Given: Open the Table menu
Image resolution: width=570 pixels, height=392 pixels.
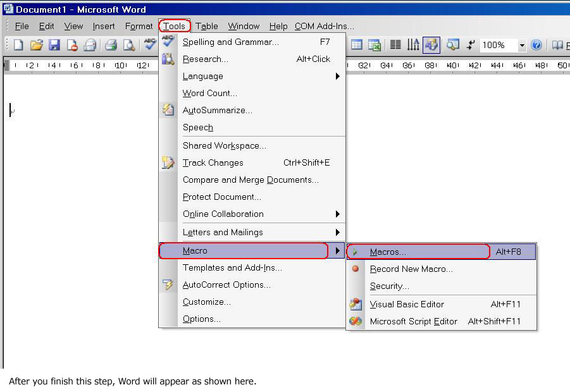Looking at the screenshot, I should (206, 26).
